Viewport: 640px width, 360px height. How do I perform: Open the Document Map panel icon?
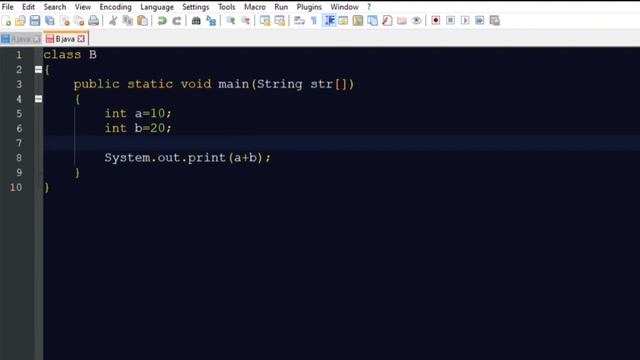358,20
